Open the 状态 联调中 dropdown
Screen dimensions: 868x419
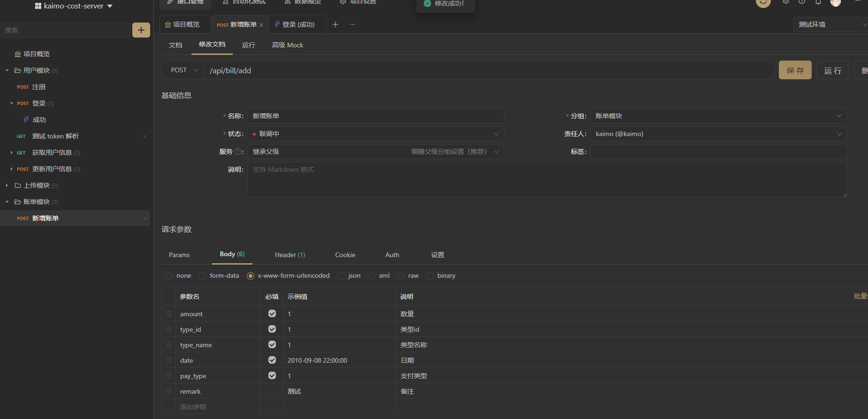click(375, 134)
